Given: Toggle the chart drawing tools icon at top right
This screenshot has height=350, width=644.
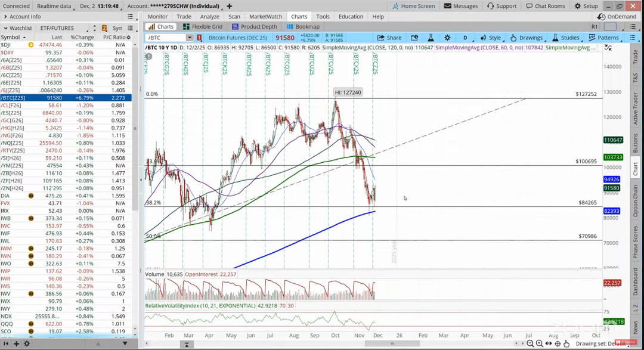Looking at the screenshot, I should click(x=608, y=48).
